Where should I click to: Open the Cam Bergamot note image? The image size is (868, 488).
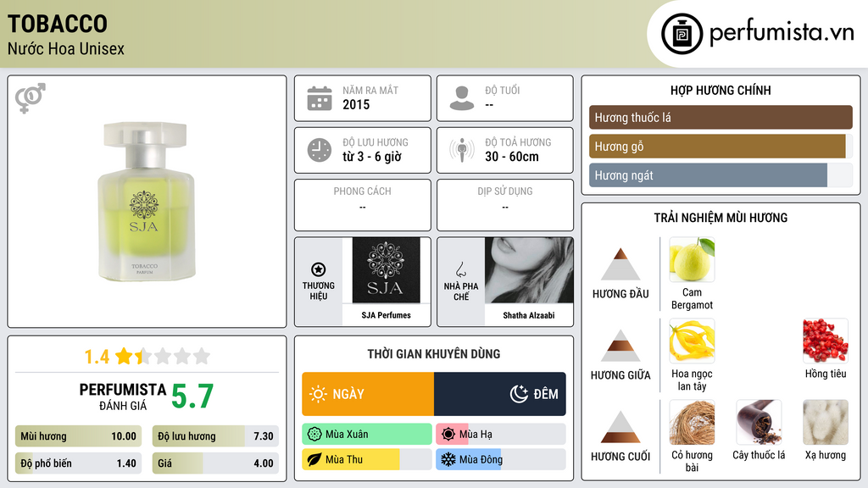click(x=692, y=259)
